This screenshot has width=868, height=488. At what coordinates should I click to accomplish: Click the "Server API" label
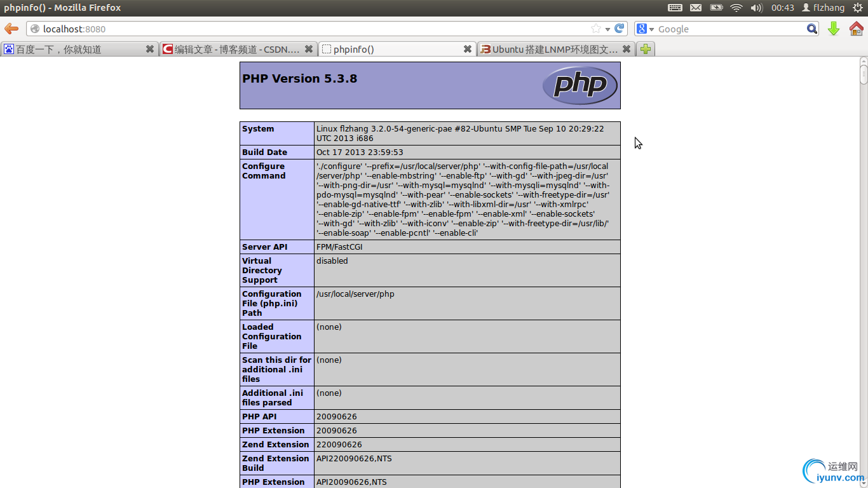[265, 247]
